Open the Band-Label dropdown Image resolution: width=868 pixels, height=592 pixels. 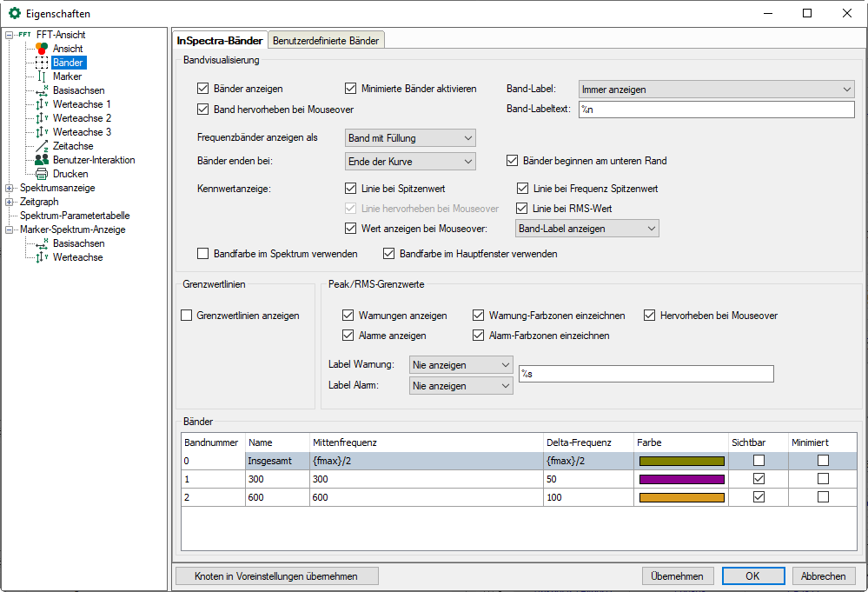(x=716, y=89)
